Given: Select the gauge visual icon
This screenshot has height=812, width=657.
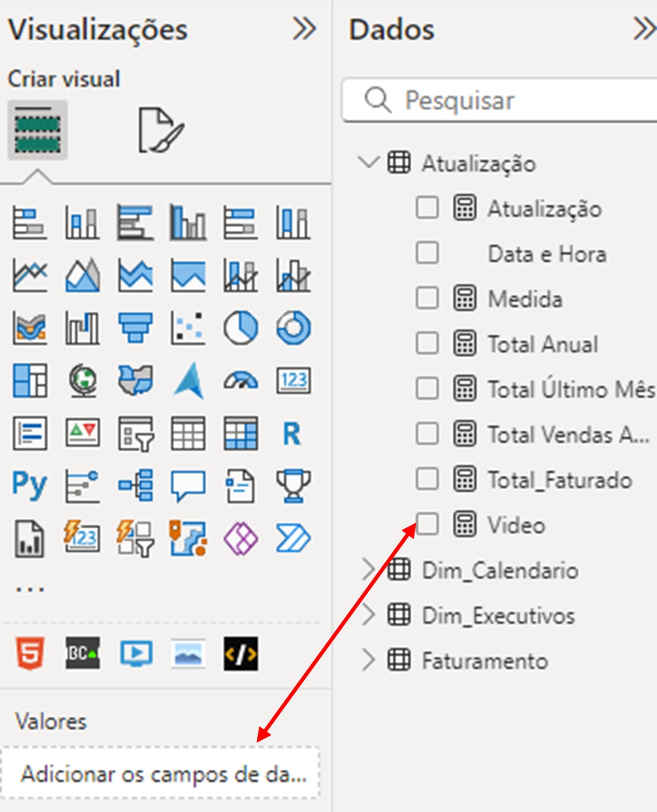Looking at the screenshot, I should coord(240,381).
